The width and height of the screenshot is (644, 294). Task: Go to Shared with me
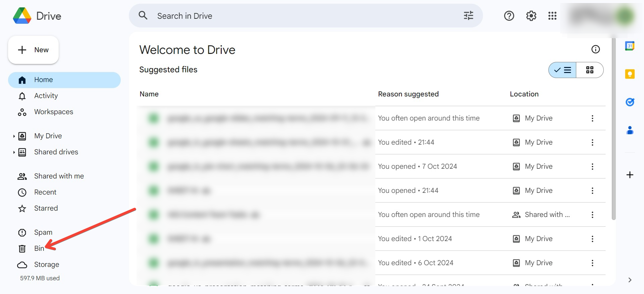tap(59, 176)
